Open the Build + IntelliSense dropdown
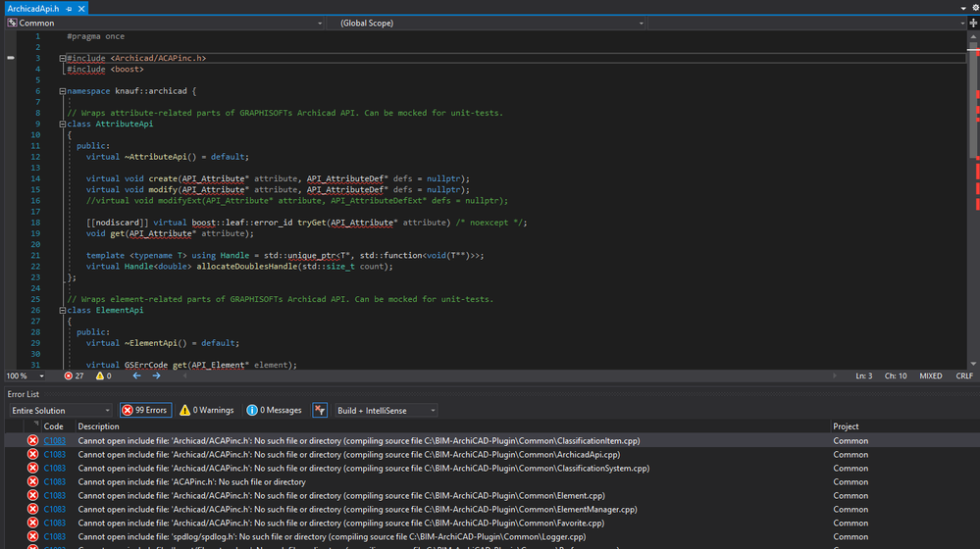Image resolution: width=980 pixels, height=549 pixels. (387, 410)
